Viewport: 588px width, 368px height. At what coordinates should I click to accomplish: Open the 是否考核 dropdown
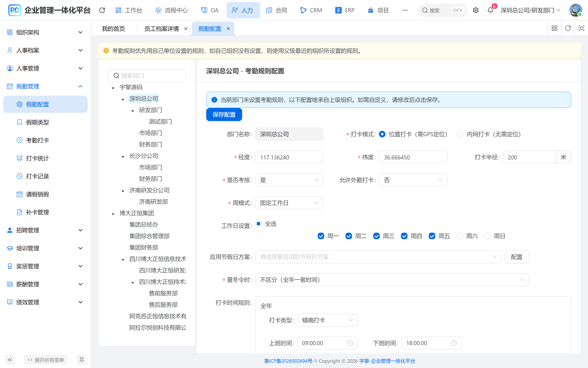289,180
